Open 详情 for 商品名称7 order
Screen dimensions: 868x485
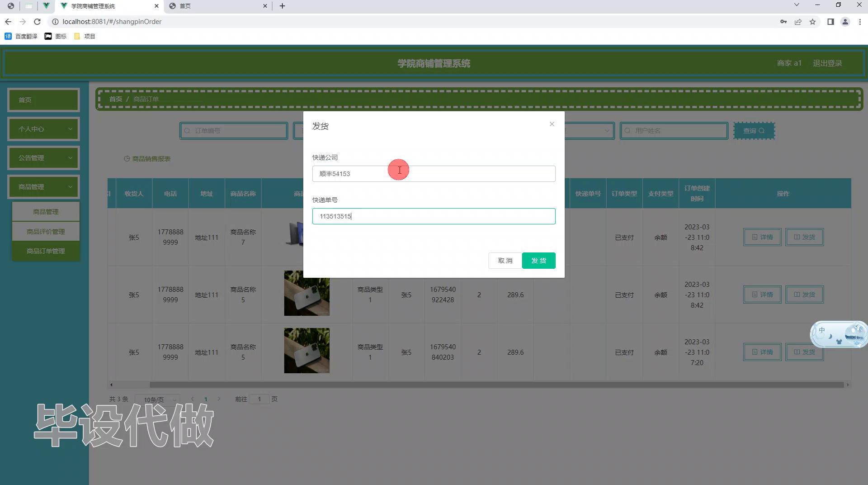762,237
